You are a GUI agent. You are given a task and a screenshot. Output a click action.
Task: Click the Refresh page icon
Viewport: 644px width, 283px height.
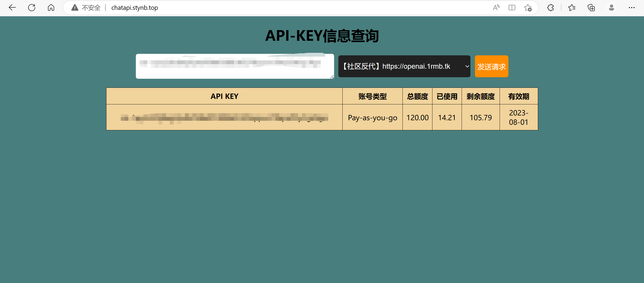tap(32, 8)
